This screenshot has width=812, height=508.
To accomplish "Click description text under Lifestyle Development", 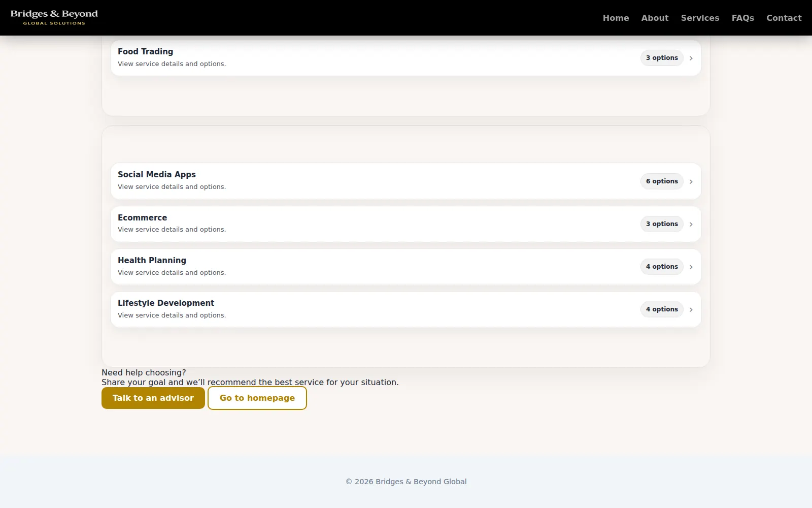I will pos(172,315).
